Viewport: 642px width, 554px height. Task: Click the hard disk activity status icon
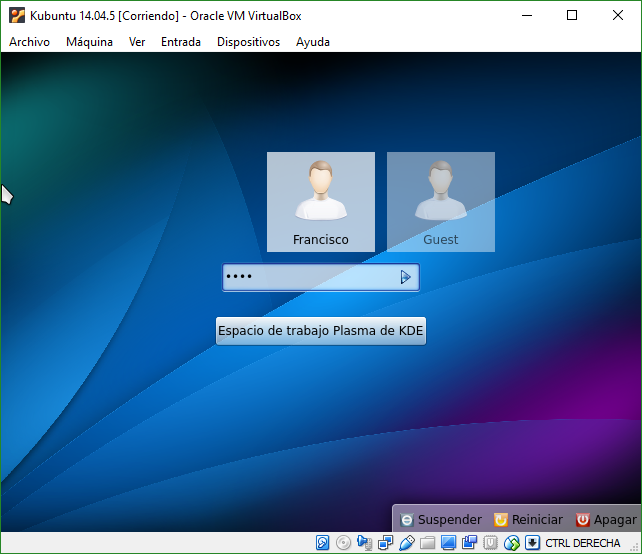pyautogui.click(x=323, y=543)
